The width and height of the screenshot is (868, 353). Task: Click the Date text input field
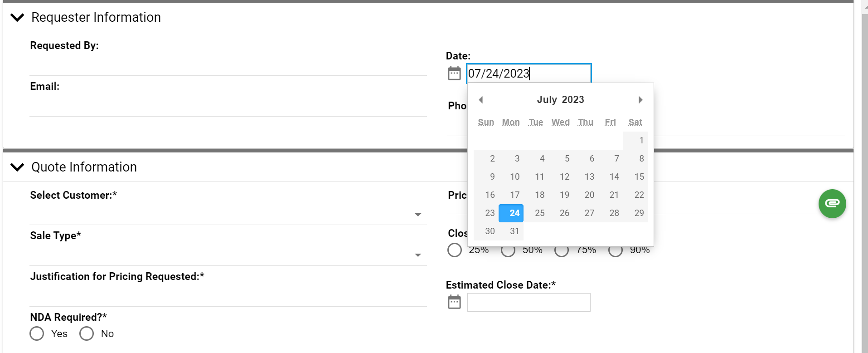pyautogui.click(x=529, y=74)
